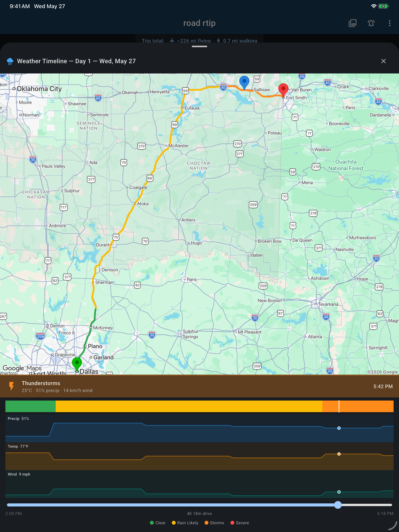Tap the white time marker on condition bar
Screen dimensions: 399x532
(x=339, y=406)
